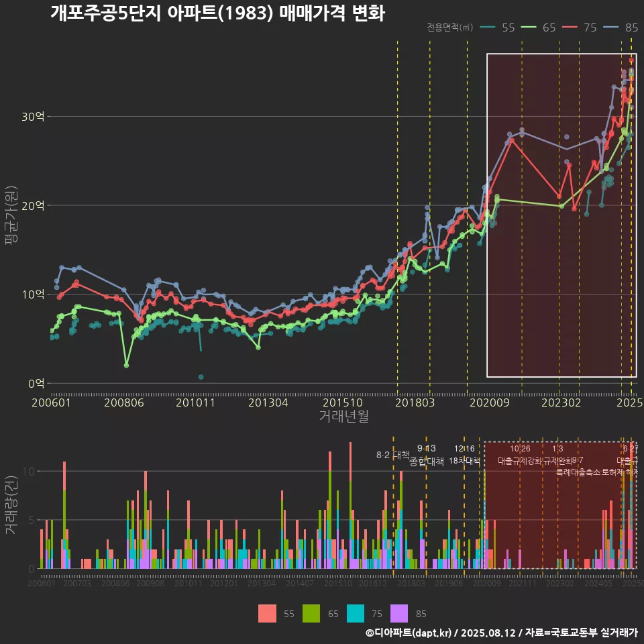
Task: Click the 30억 y-axis label
Action: 33,117
